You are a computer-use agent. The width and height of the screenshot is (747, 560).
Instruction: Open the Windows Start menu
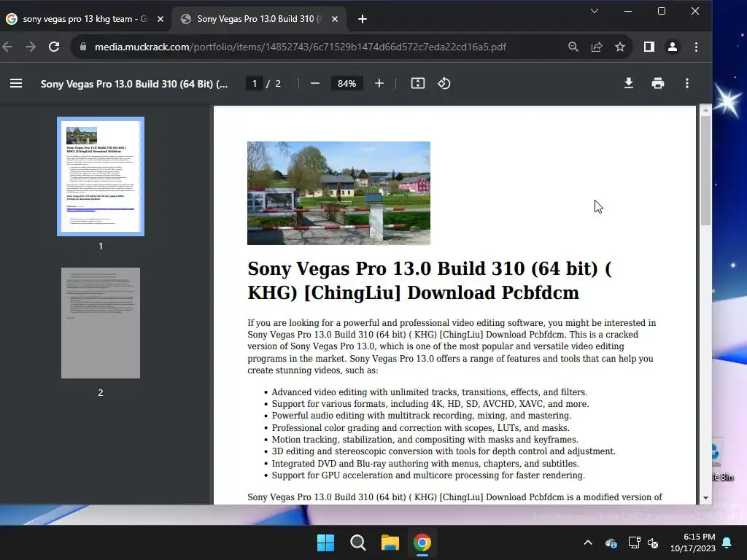point(326,542)
